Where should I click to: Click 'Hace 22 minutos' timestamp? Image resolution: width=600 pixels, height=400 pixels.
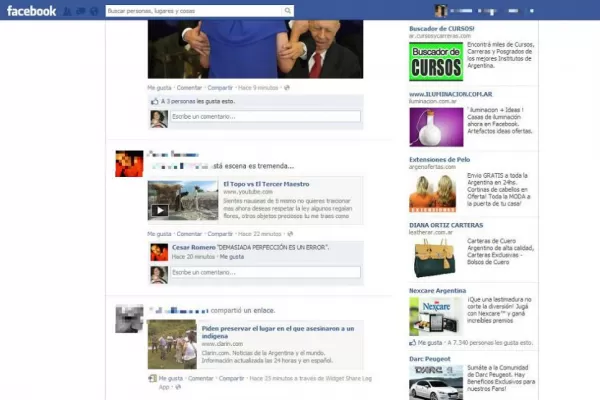[x=259, y=234]
